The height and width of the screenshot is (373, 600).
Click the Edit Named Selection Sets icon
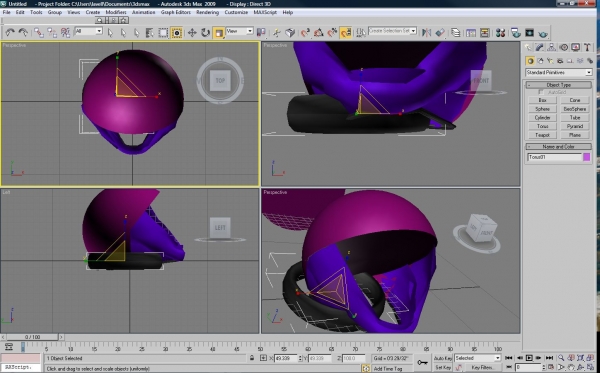coord(360,33)
